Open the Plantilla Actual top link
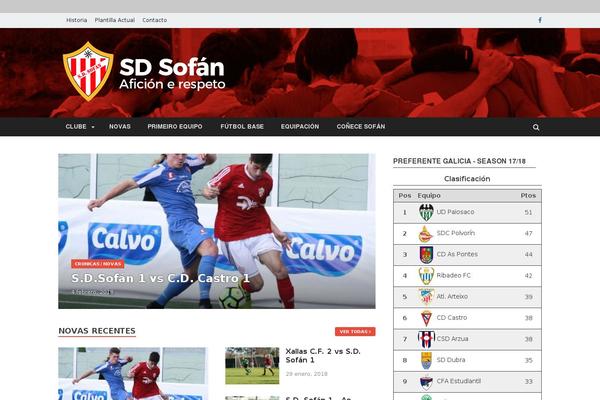Screen dimensions: 600x400 (x=115, y=20)
